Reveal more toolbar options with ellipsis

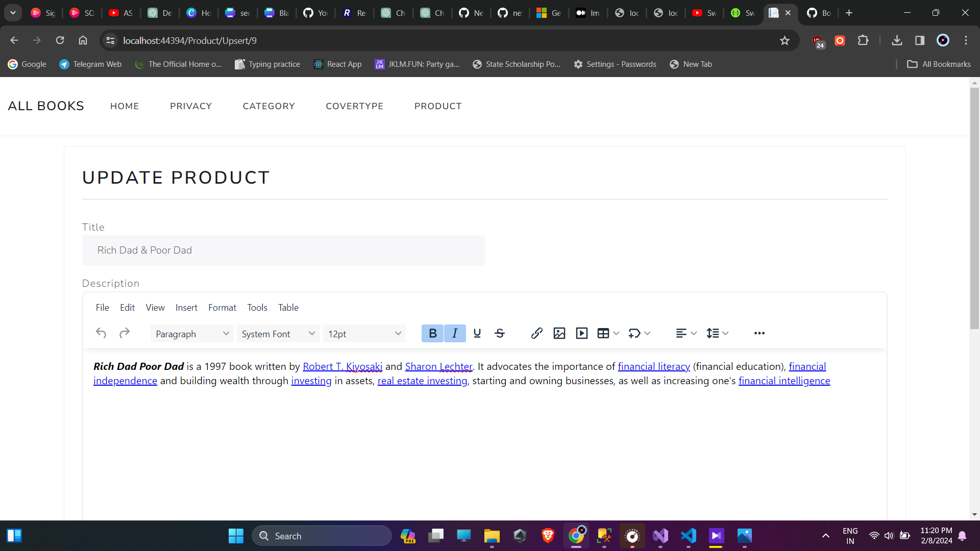coord(759,333)
